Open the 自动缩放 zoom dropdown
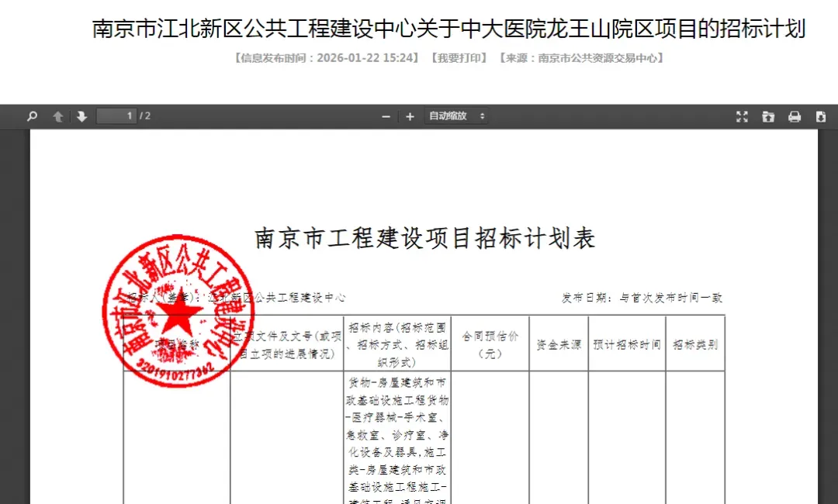This screenshot has width=838, height=504. 456,116
